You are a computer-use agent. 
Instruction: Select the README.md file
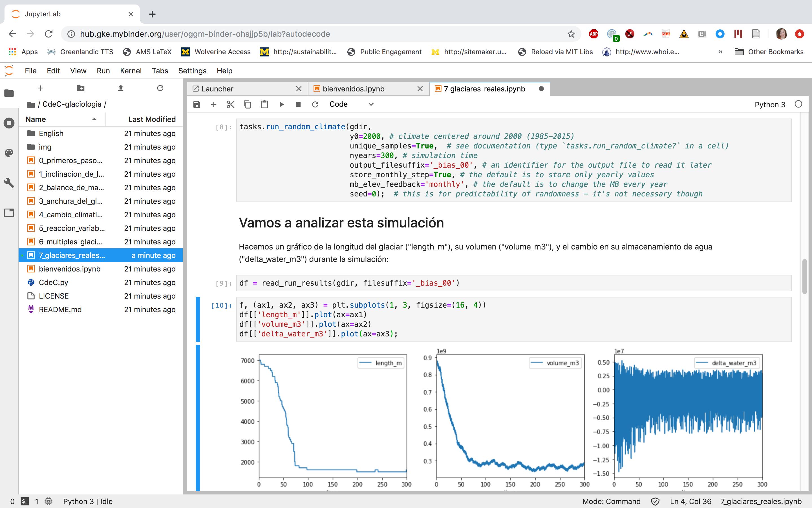pos(101,309)
